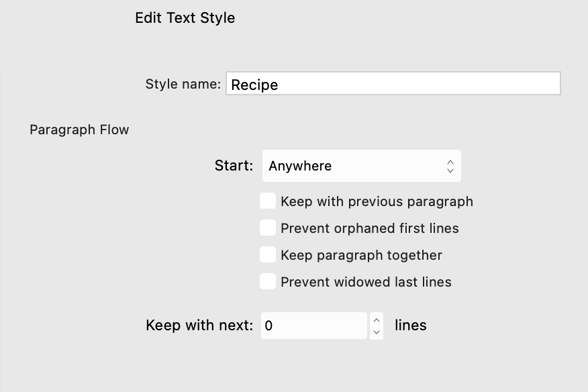
Task: Check Prevent widowed last lines
Action: [x=268, y=281]
